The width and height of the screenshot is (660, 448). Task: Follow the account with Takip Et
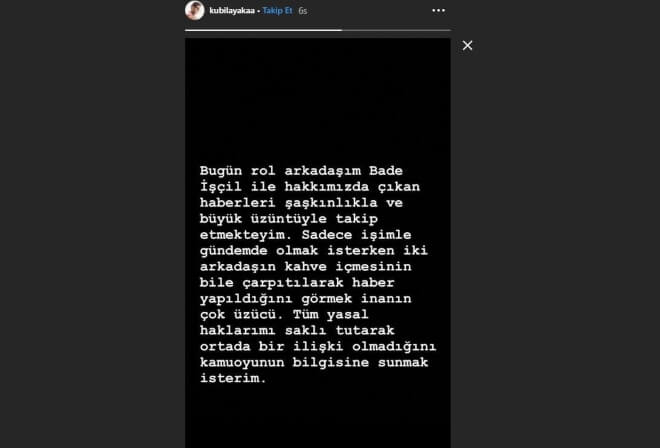(x=277, y=11)
